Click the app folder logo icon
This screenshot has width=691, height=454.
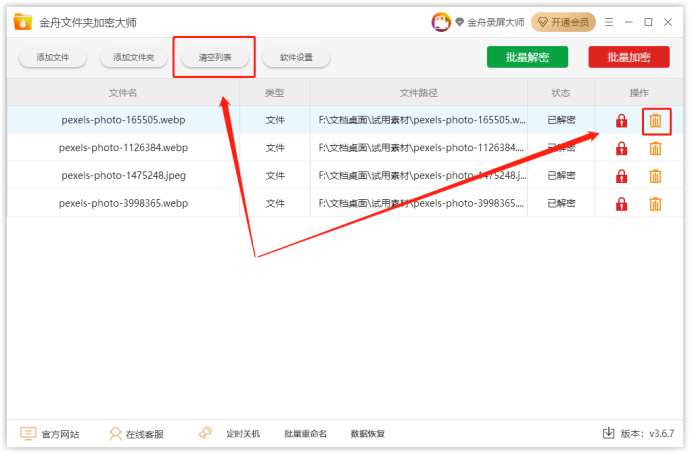pyautogui.click(x=23, y=22)
